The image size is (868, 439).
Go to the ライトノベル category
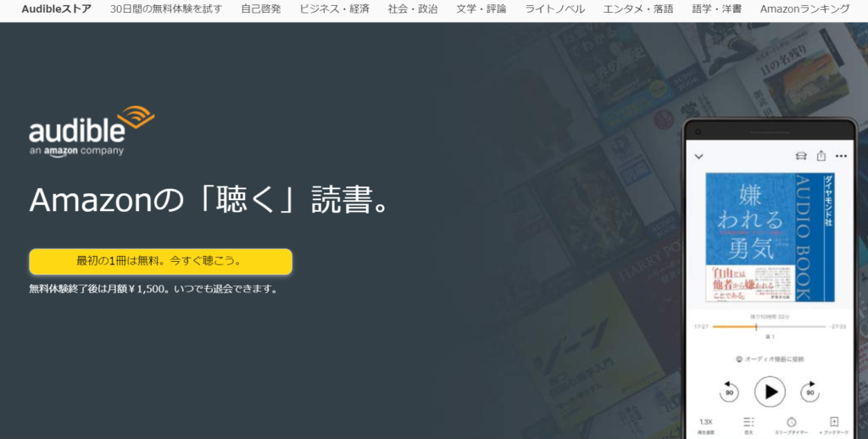[554, 8]
